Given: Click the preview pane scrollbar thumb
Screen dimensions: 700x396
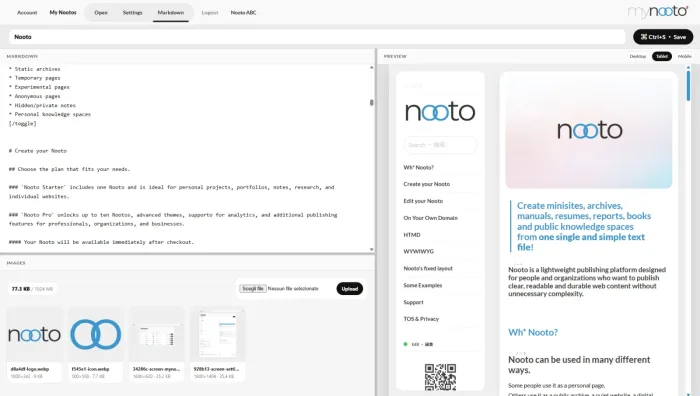Looking at the screenshot, I should click(688, 85).
